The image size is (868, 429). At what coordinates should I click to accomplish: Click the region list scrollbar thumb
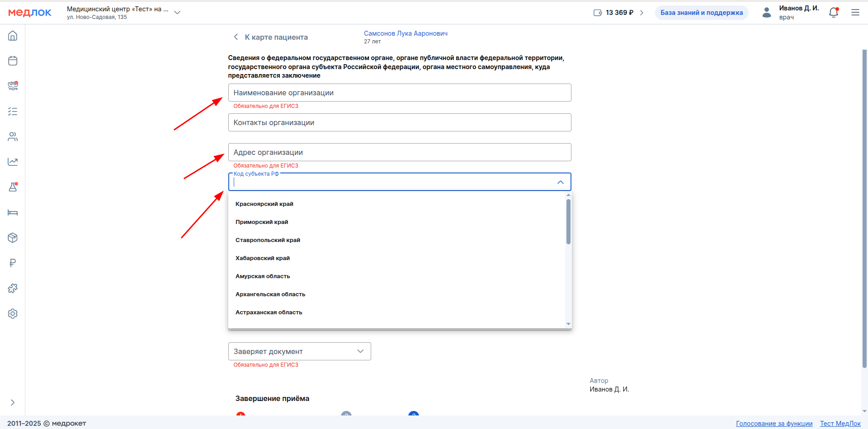pyautogui.click(x=568, y=221)
